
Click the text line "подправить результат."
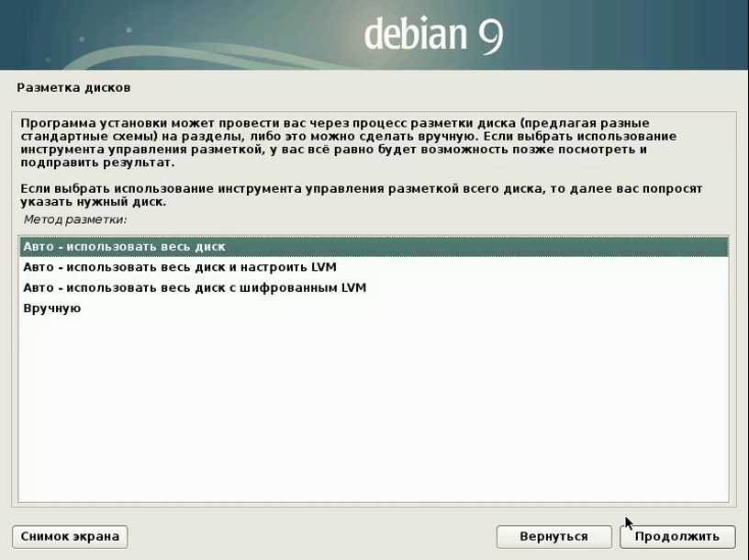96,162
